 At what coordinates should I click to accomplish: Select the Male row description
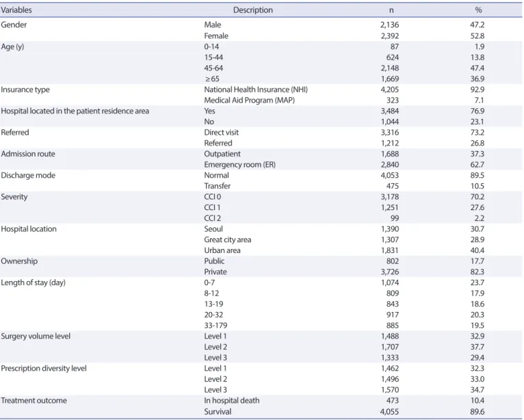213,25
